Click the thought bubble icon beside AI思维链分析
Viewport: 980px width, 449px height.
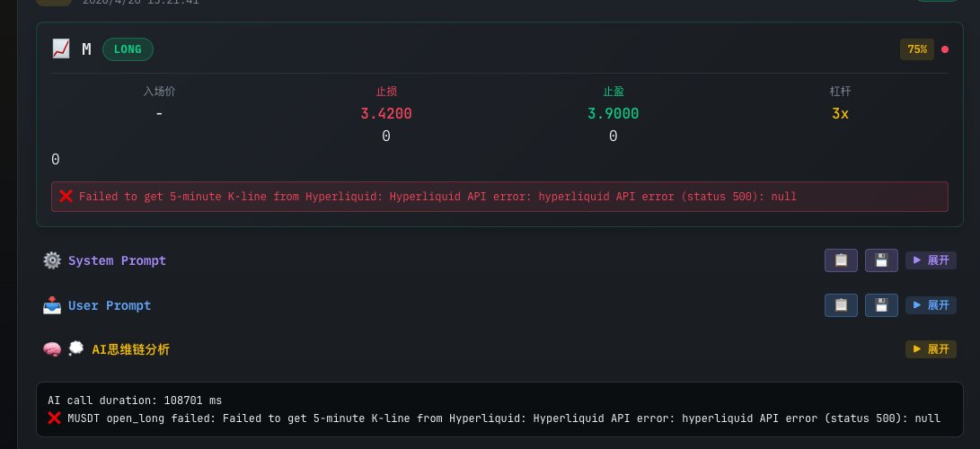[75, 348]
